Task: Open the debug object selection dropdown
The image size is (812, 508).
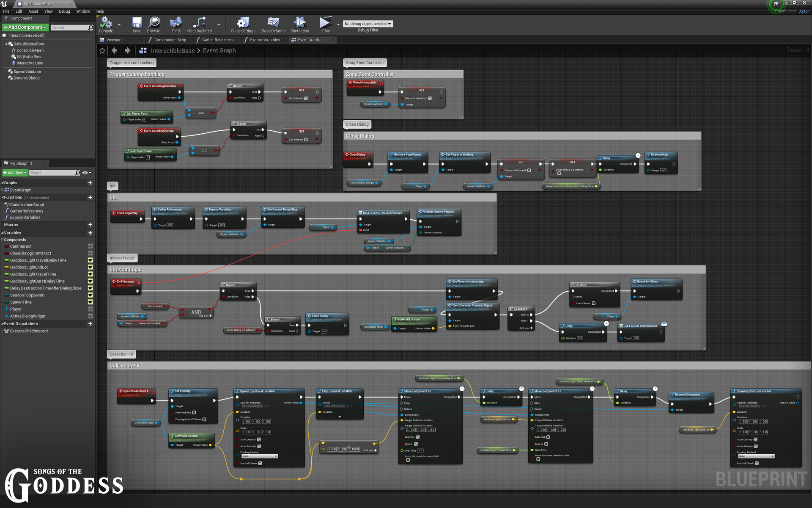Action: (368, 24)
